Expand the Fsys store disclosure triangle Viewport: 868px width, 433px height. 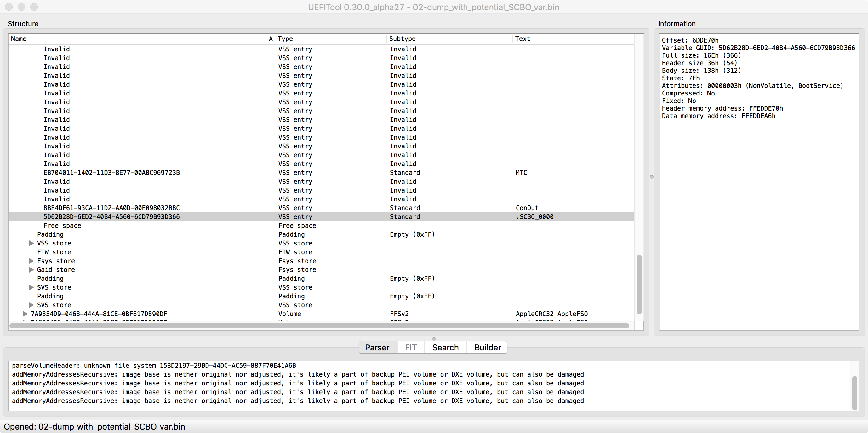pyautogui.click(x=31, y=261)
